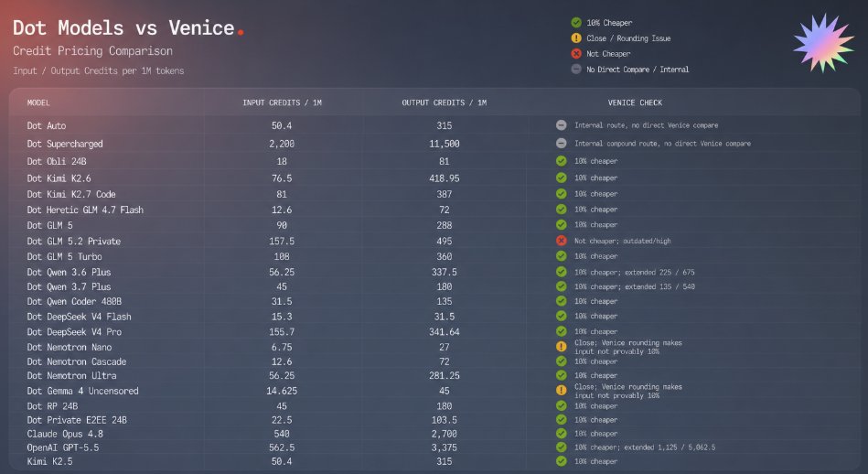The image size is (868, 474).
Task: Click the green check in Dot Kimi K2.7 Code row
Action: click(562, 194)
